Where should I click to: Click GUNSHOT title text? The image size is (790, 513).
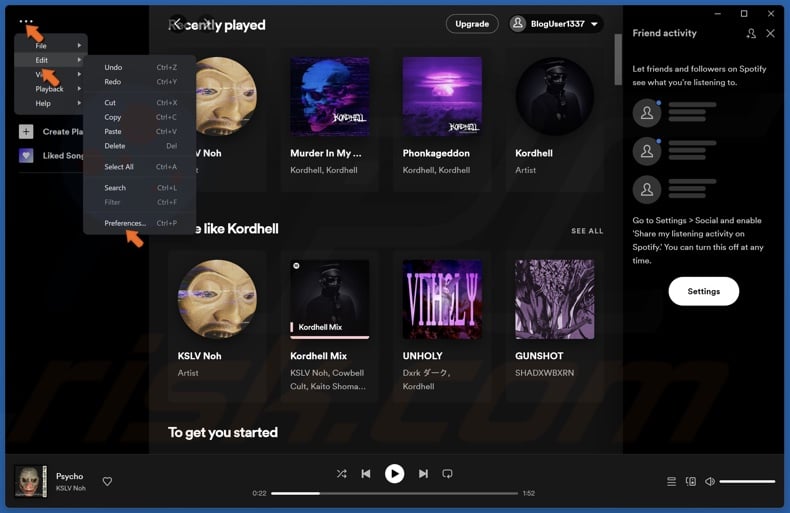pyautogui.click(x=539, y=356)
